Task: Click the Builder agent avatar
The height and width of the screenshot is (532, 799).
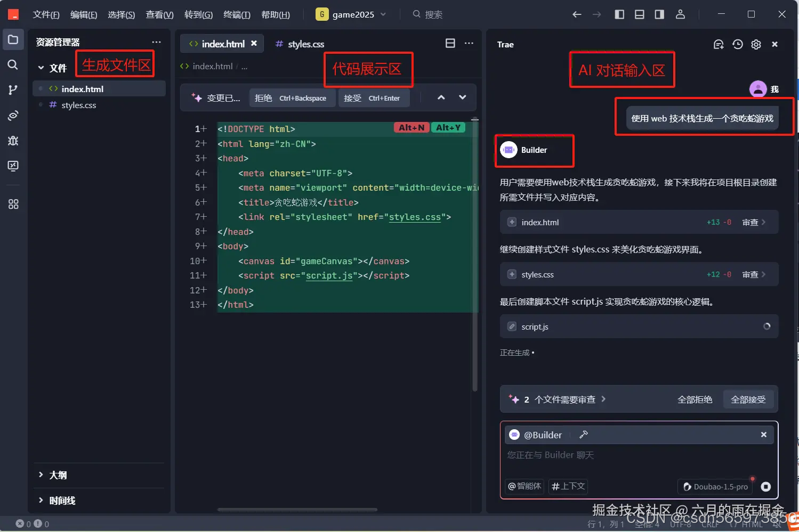Action: pyautogui.click(x=509, y=150)
